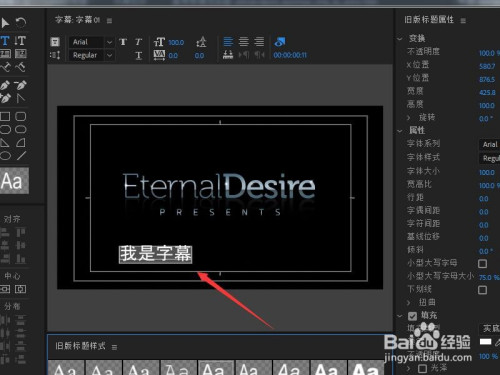This screenshot has width=500, height=375.
Task: Toggle Show Background Video
Action: tap(280, 42)
